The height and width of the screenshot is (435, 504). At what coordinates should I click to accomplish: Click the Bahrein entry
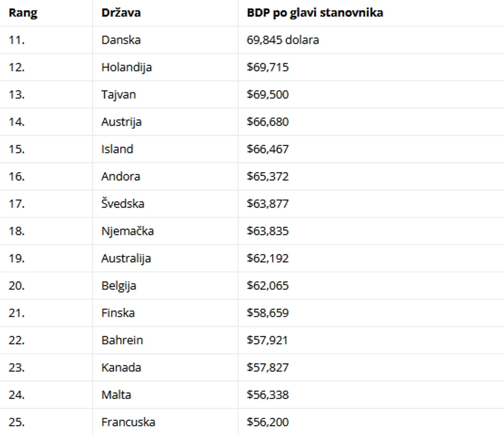pyautogui.click(x=122, y=340)
